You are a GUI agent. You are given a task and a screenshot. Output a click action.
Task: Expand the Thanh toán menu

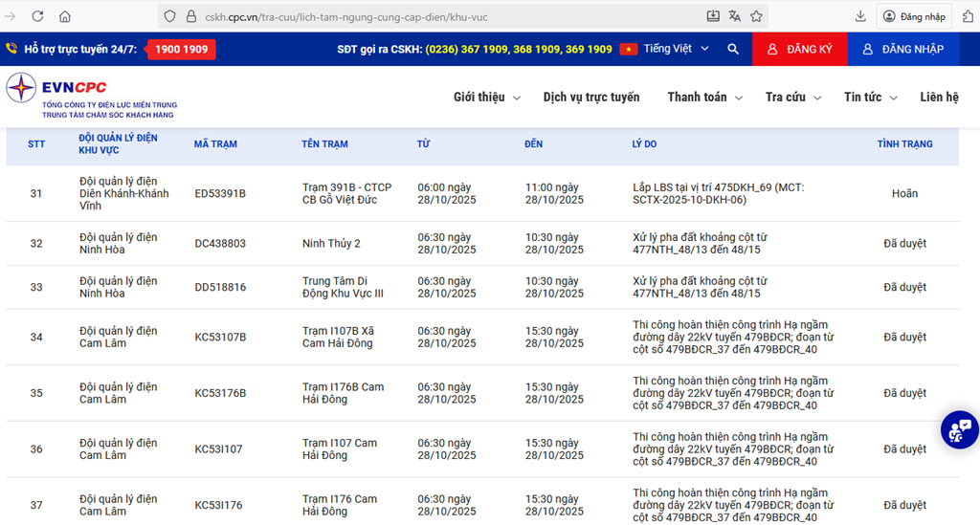(x=704, y=98)
